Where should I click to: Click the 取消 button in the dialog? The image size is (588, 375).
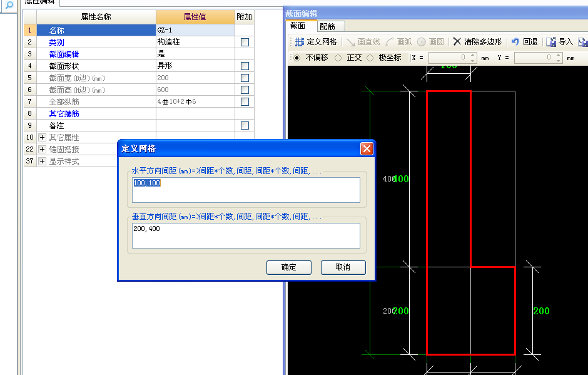343,267
